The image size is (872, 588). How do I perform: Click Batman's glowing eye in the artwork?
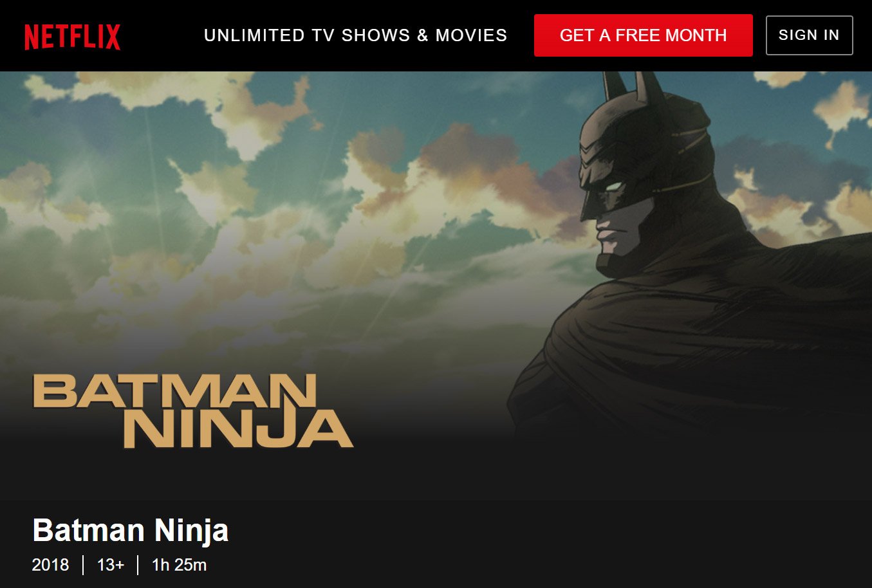point(614,186)
